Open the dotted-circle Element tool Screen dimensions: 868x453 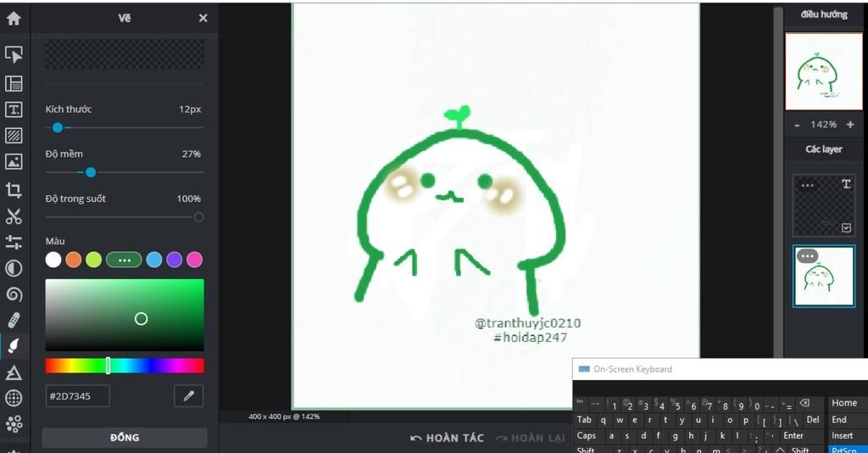point(14,398)
